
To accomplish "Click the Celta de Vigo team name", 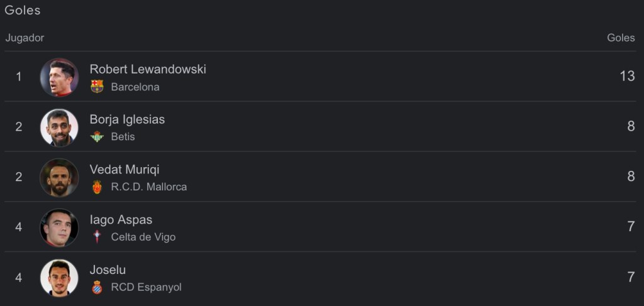I will pos(143,237).
